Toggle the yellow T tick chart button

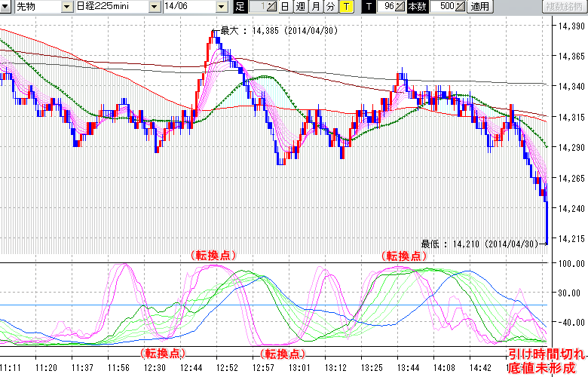(x=345, y=7)
